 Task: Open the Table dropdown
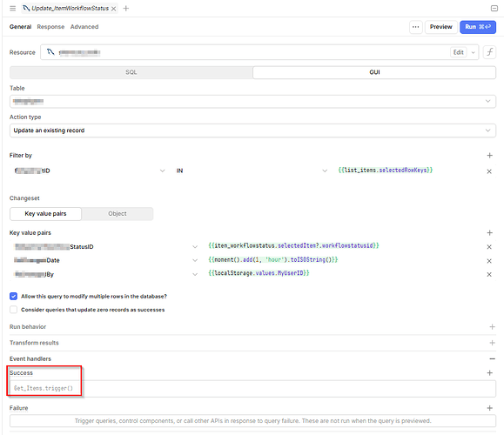pyautogui.click(x=252, y=101)
